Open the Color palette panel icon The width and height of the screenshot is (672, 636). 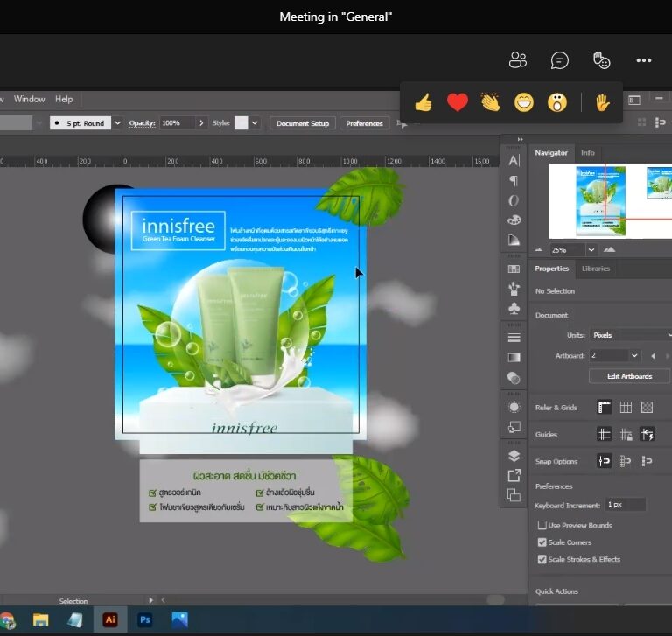pos(514,220)
